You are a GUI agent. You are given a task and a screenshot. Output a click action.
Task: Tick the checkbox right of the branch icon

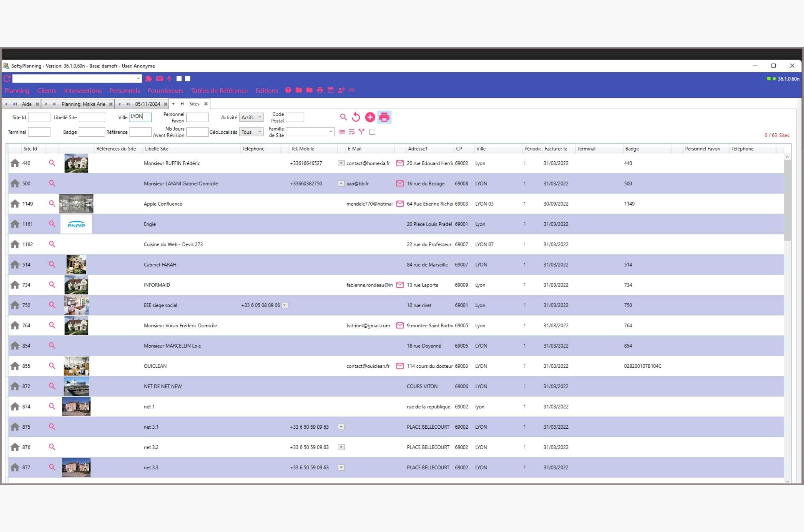[x=372, y=132]
